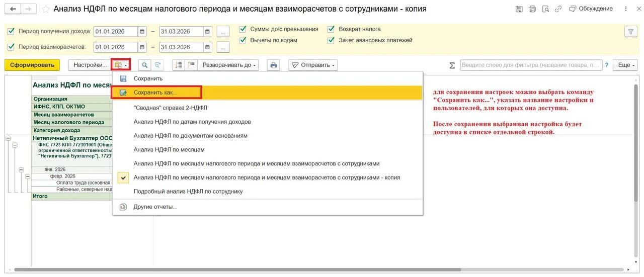Click the sigma sum icon

coord(452,65)
